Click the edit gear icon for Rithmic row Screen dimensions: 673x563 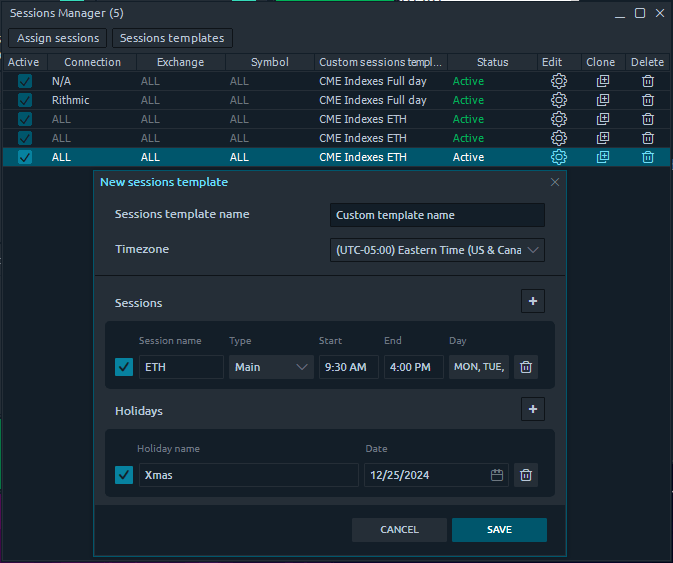click(x=558, y=100)
